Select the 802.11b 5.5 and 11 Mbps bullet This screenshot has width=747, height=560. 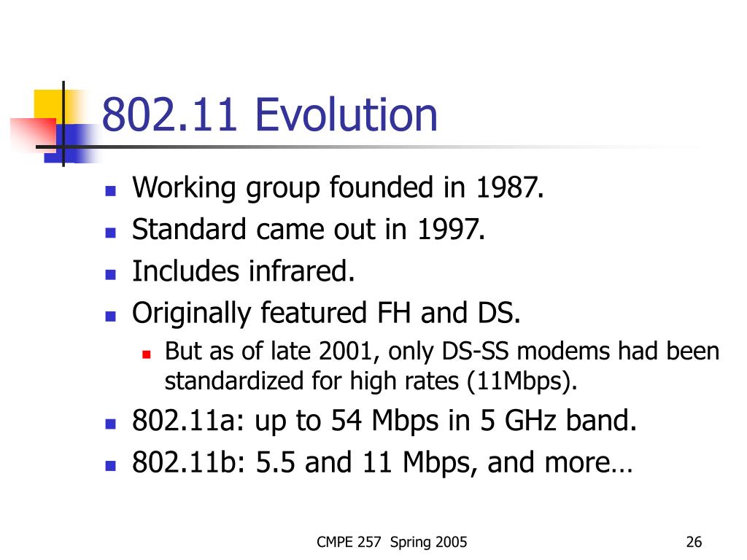click(382, 462)
